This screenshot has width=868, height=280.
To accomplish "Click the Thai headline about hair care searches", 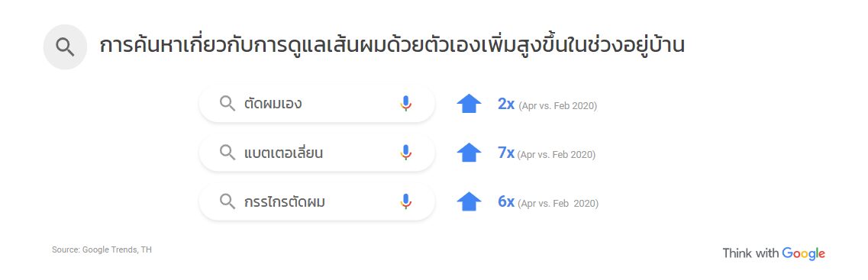I will [x=392, y=45].
